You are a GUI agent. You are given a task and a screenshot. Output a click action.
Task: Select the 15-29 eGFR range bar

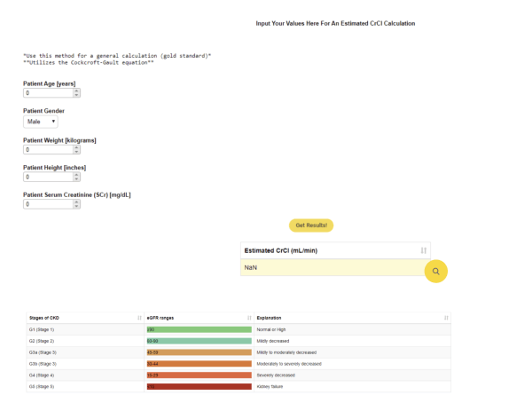[x=199, y=375]
